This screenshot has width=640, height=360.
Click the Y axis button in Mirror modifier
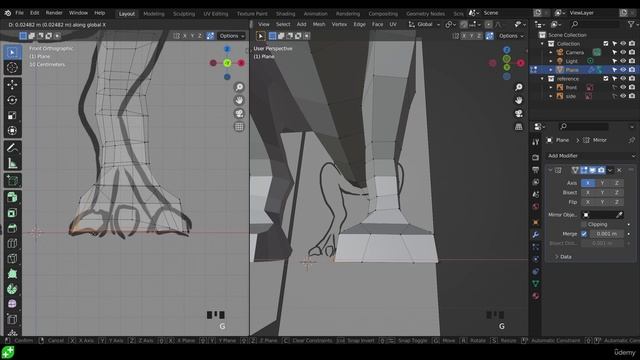click(602, 183)
